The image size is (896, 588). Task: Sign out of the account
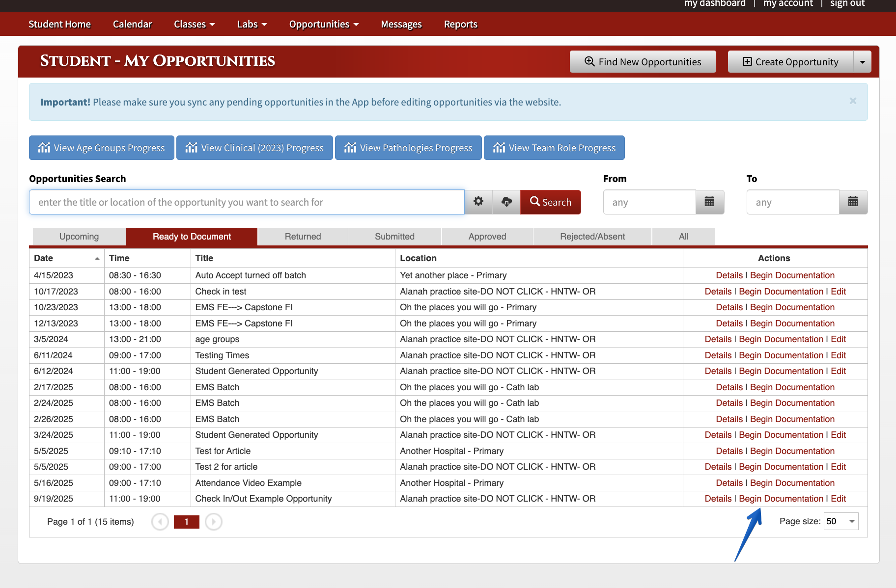coord(847,4)
